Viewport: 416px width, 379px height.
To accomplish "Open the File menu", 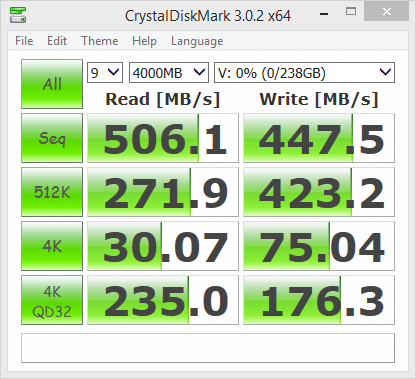I will coord(24,41).
